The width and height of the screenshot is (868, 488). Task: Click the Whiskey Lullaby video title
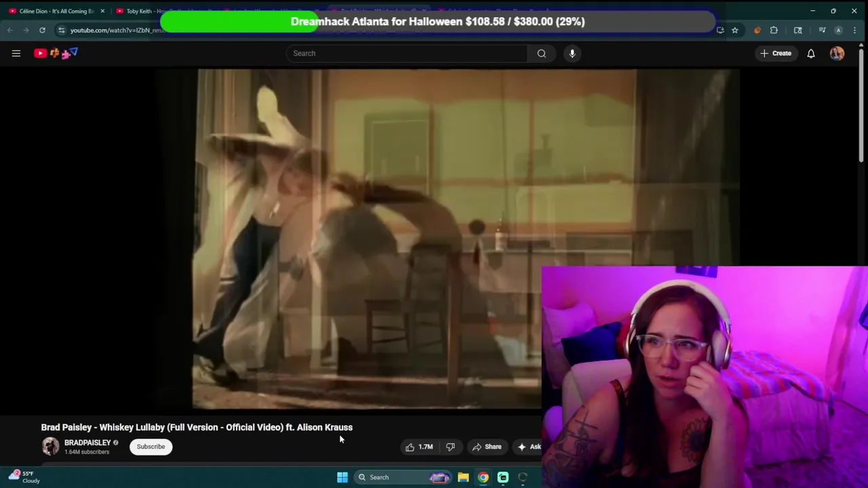click(x=197, y=427)
